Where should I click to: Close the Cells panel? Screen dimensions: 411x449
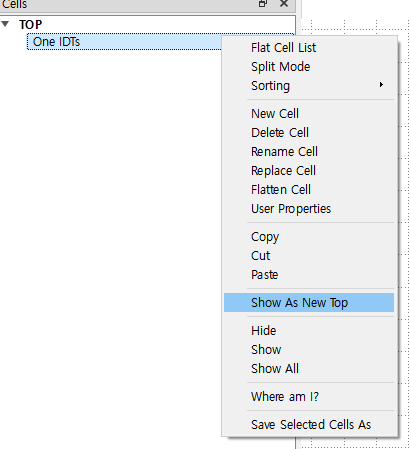pos(284,4)
